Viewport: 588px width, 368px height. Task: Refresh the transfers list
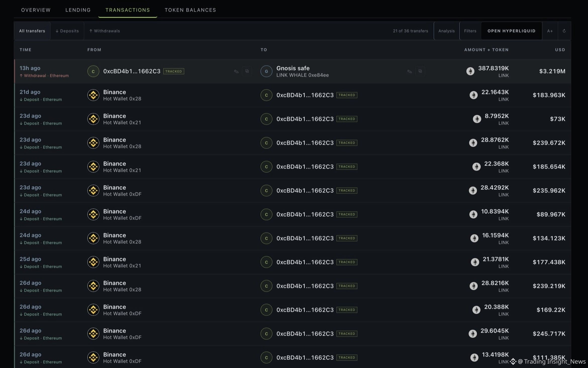pyautogui.click(x=564, y=31)
